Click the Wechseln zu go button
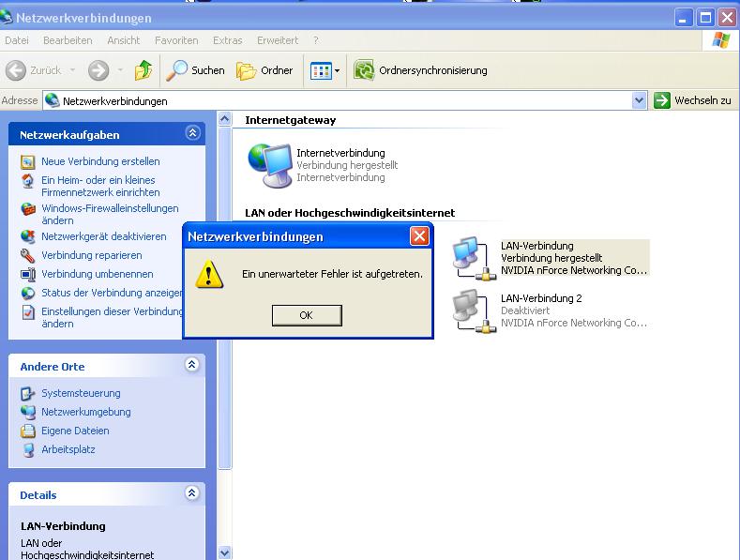Viewport: 740px width, 560px height. coord(692,100)
